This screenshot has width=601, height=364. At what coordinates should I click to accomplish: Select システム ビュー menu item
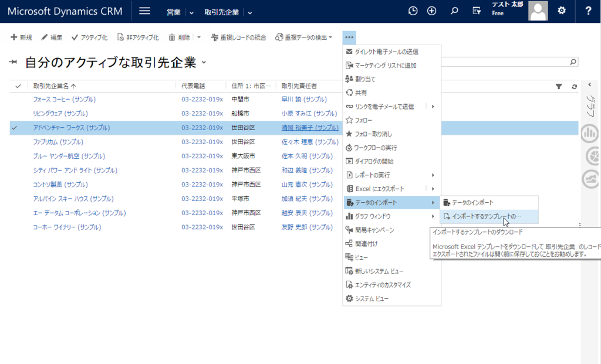(x=391, y=298)
